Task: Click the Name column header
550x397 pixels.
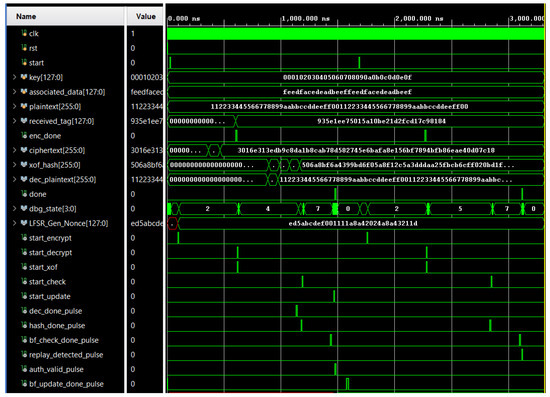Action: pyautogui.click(x=66, y=16)
